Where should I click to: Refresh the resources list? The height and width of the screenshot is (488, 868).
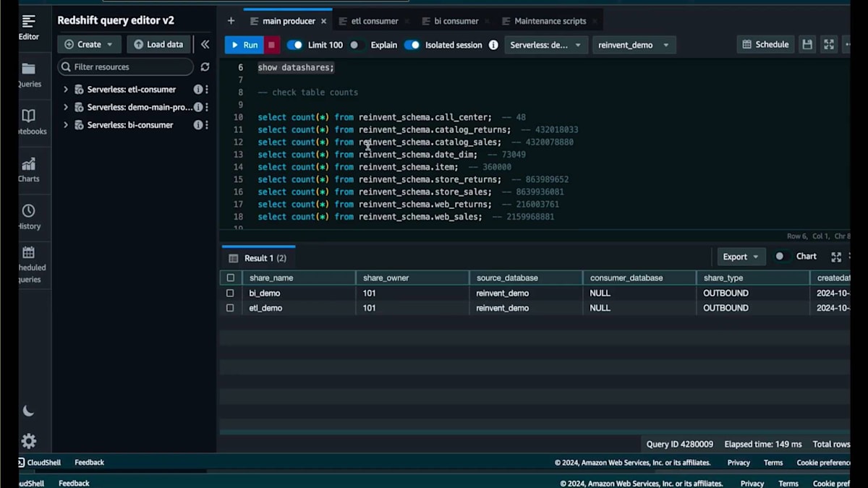pos(205,67)
